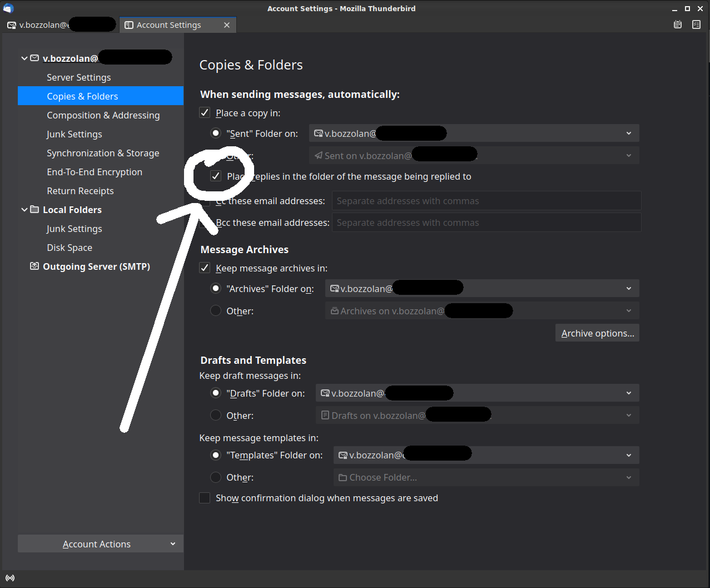Open the calendar icon in tab bar
The width and height of the screenshot is (710, 588).
click(x=678, y=24)
